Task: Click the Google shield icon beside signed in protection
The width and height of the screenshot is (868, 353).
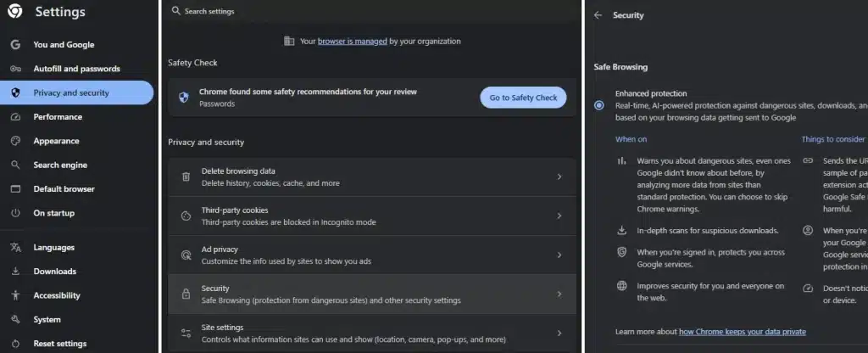Action: point(621,252)
